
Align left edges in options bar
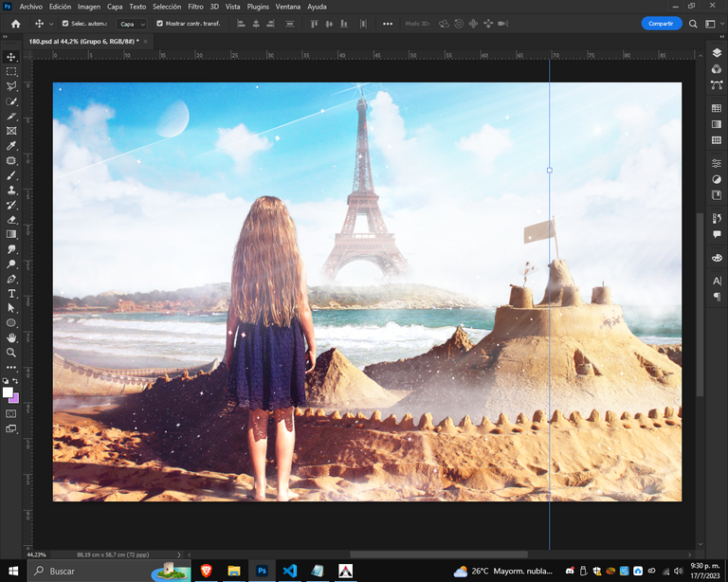(x=241, y=24)
